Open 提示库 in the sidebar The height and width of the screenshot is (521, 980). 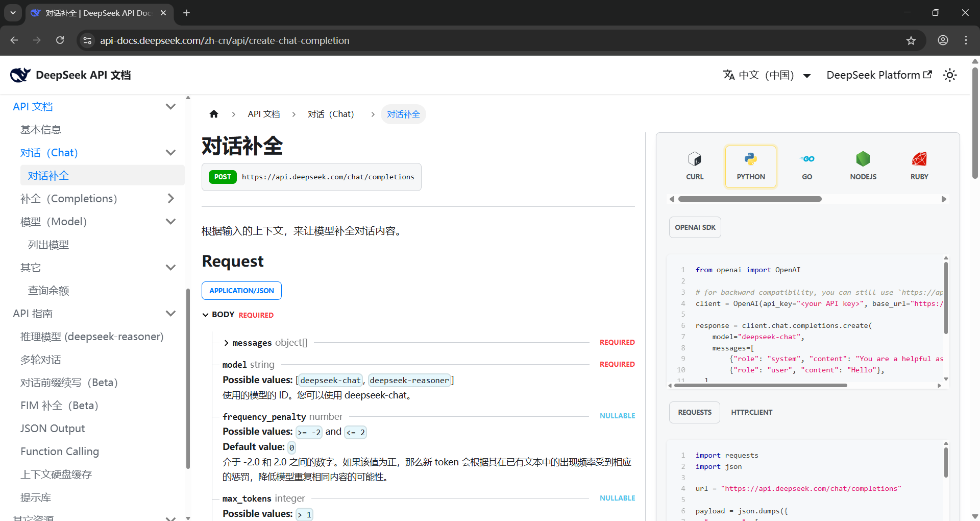point(36,498)
